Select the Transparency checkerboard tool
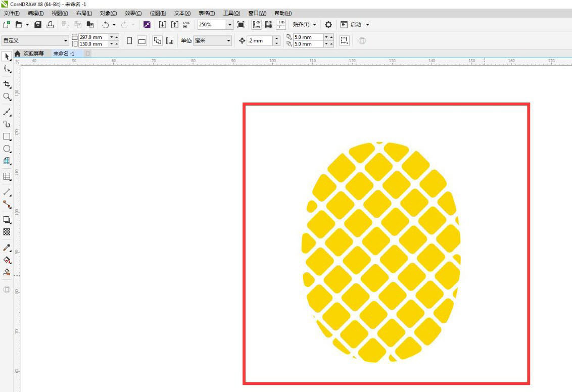 (x=7, y=232)
